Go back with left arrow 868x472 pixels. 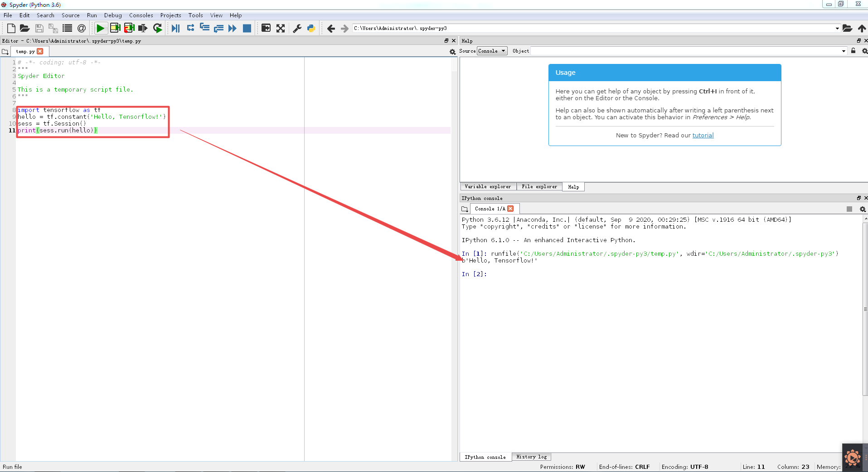331,28
